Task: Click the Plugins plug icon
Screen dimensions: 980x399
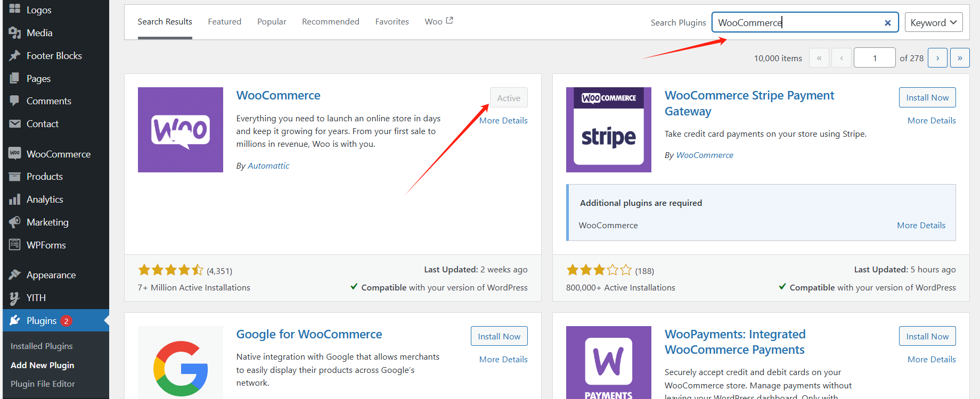Action: (15, 320)
